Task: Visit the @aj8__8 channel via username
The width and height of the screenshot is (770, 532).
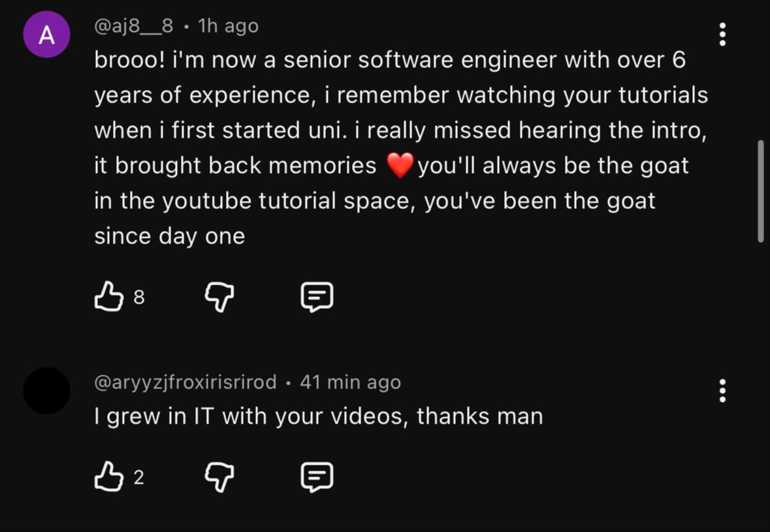Action: 134,26
